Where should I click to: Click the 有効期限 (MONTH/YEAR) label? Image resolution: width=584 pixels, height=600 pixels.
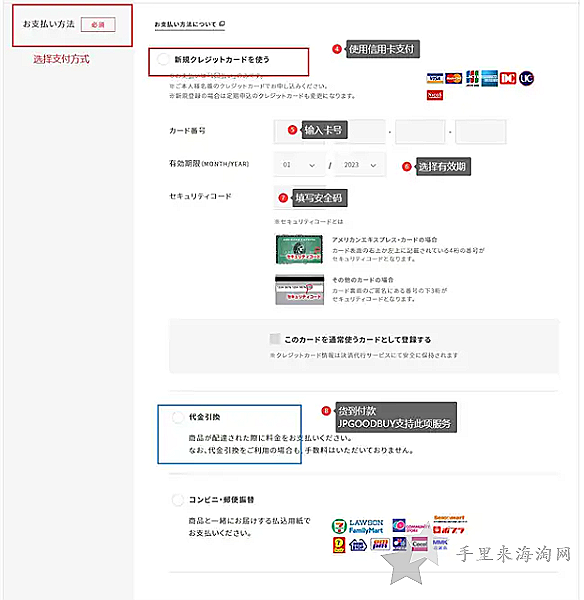(x=209, y=164)
